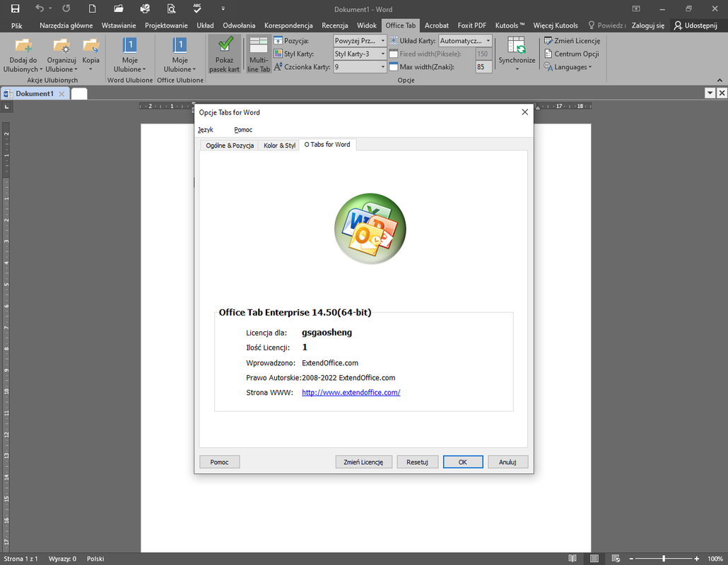728x565 pixels.
Task: Open Languages menu in ribbon
Action: pos(568,67)
